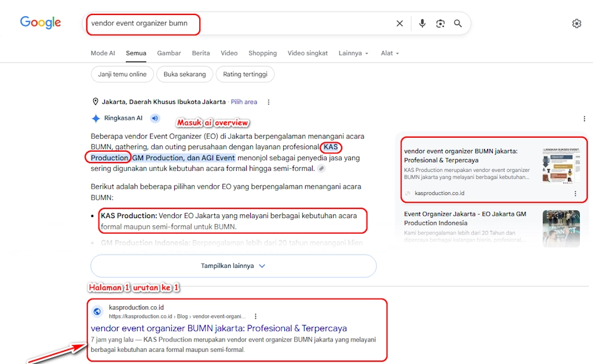Open three-dot menu of first search result
Screen dimensions: 593x364
click(255, 317)
